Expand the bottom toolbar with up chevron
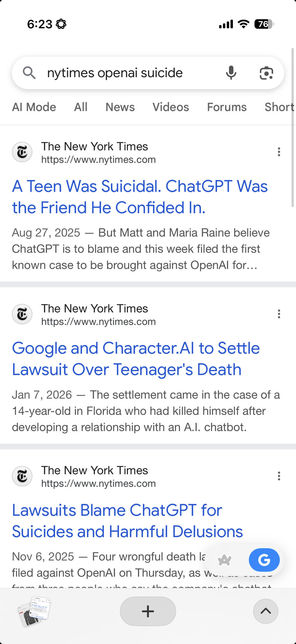This screenshot has height=644, width=296. point(265,611)
